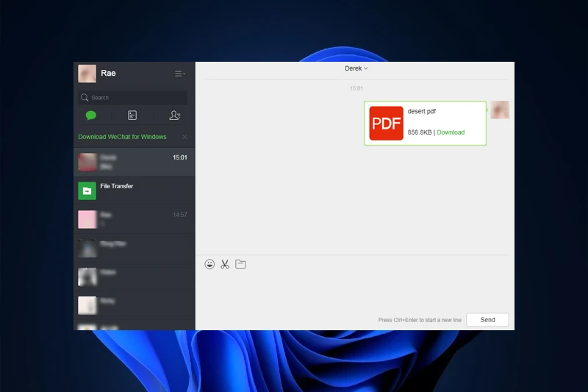Viewport: 588px width, 392px height.
Task: Open the send-file folder icon above the input
Action: pyautogui.click(x=240, y=264)
